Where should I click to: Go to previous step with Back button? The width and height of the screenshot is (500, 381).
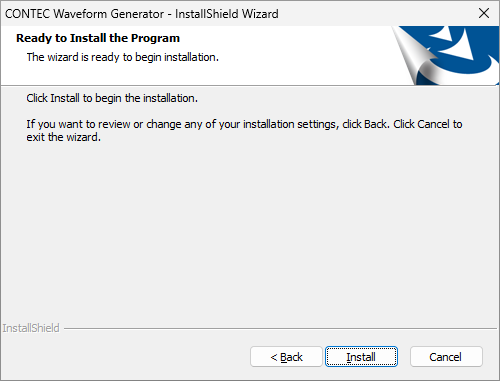click(x=286, y=357)
